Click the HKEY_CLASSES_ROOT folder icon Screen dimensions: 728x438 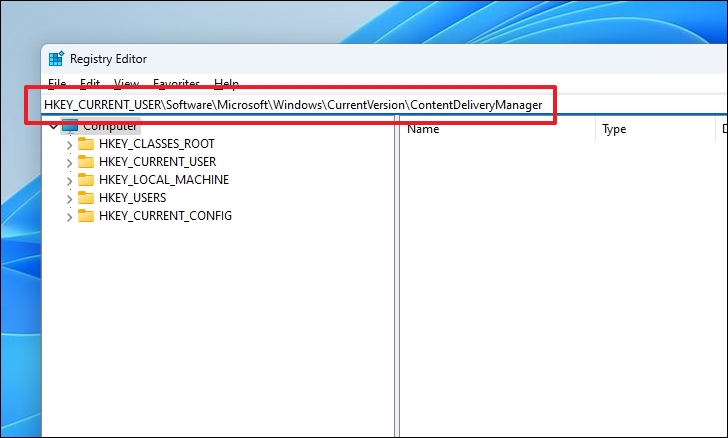[86, 144]
